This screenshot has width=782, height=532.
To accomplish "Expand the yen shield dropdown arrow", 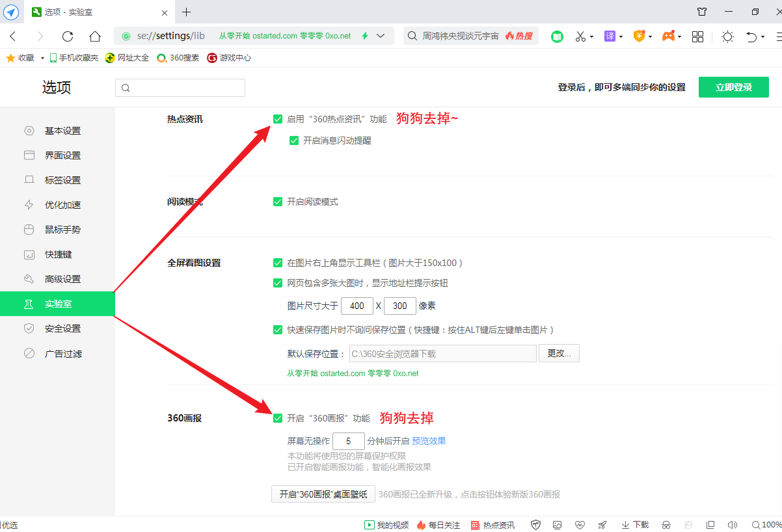I will [650, 37].
